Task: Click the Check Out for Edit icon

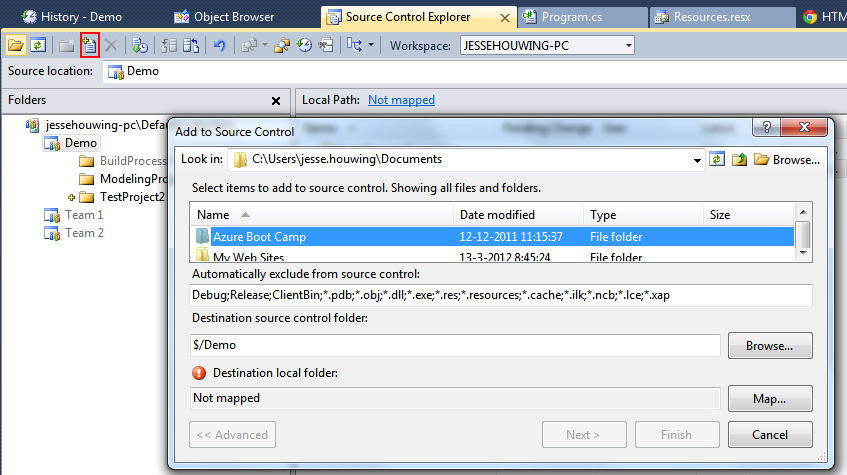Action: pyautogui.click(x=169, y=45)
